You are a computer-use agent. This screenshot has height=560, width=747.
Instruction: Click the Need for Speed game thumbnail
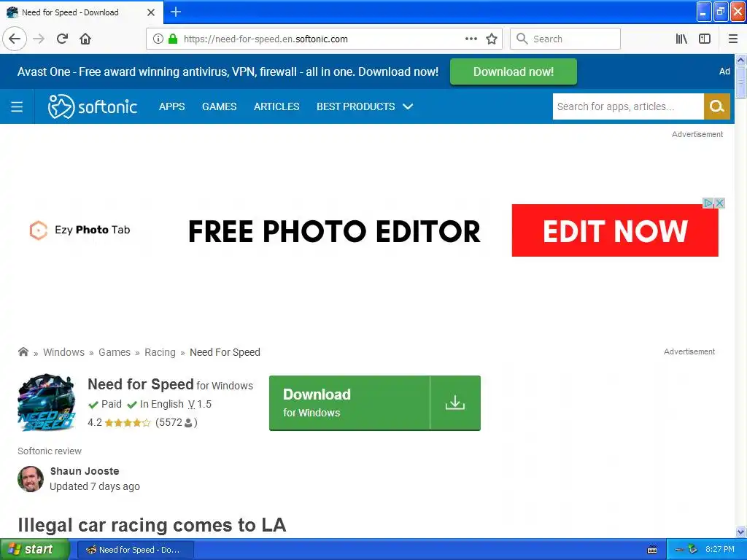(x=47, y=402)
